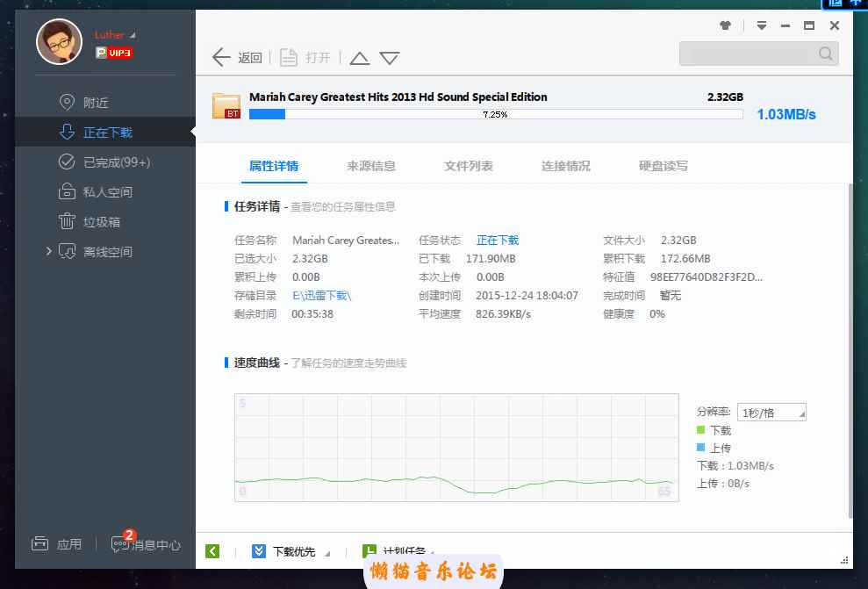Click the blue 上传 legend swatch

(x=701, y=447)
